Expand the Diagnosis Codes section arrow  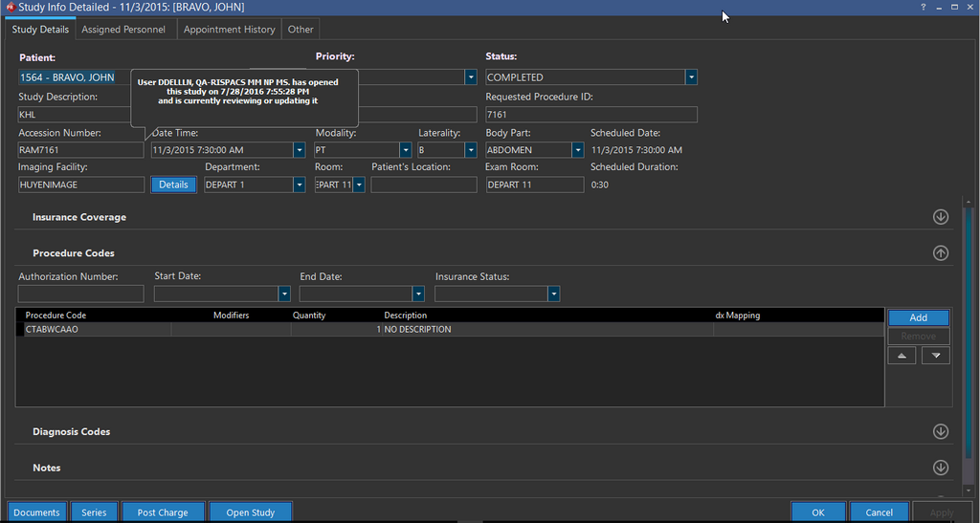pos(940,431)
